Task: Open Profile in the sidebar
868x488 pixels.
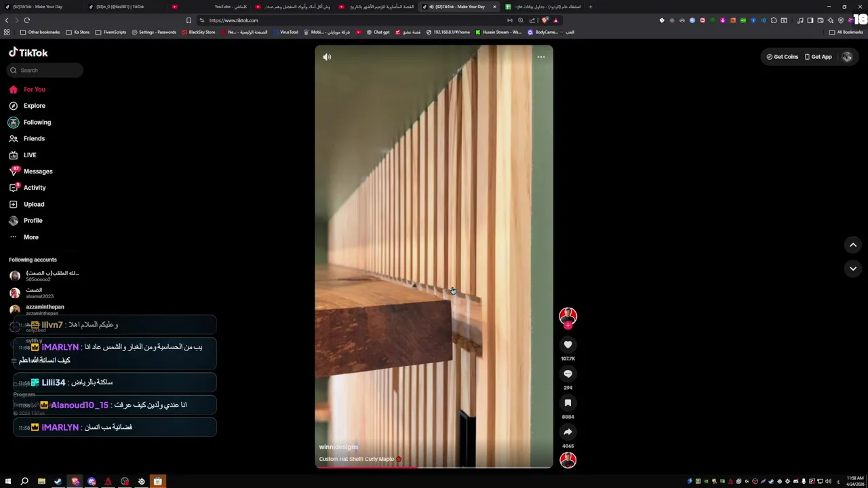Action: [26, 220]
